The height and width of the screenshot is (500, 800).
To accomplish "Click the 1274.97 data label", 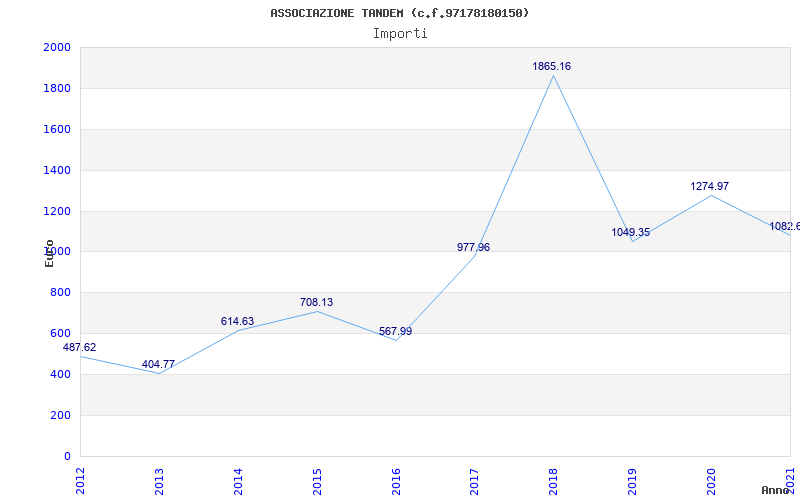I will pyautogui.click(x=710, y=187).
